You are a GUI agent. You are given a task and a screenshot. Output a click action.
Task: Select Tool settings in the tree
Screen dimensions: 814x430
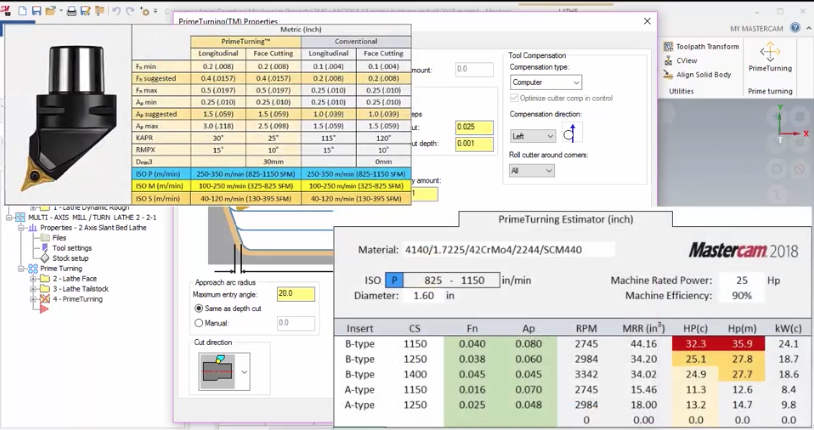[x=72, y=248]
